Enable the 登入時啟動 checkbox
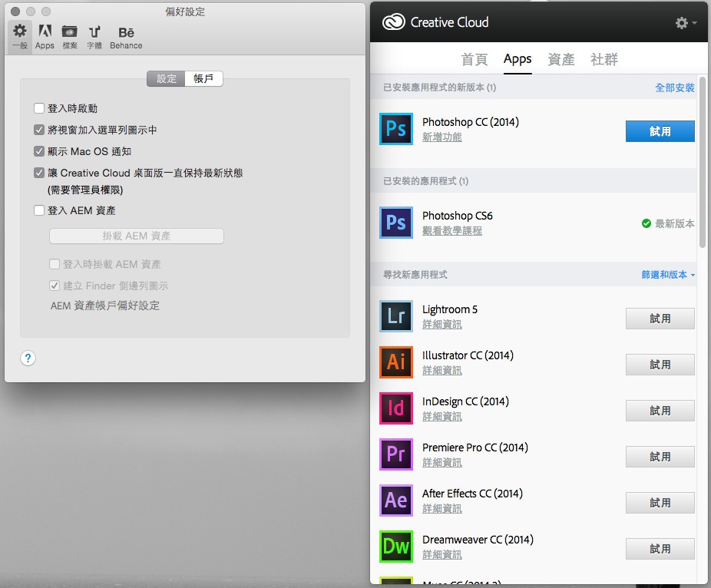 39,108
